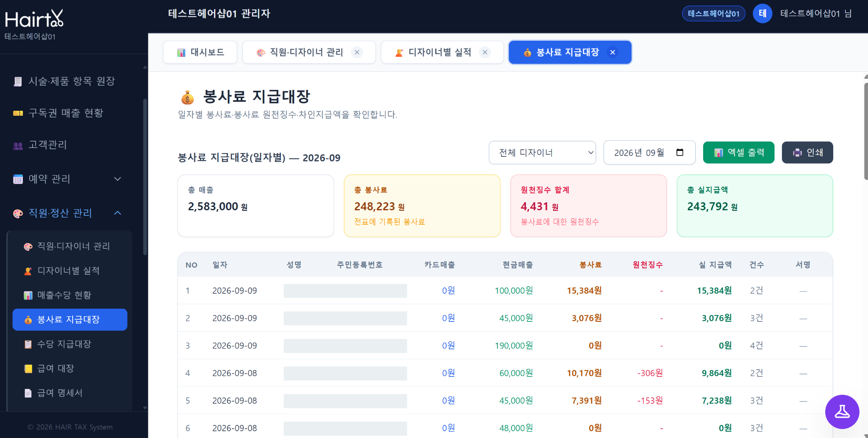Click the 원천징수 합계 summary card

coord(589,206)
